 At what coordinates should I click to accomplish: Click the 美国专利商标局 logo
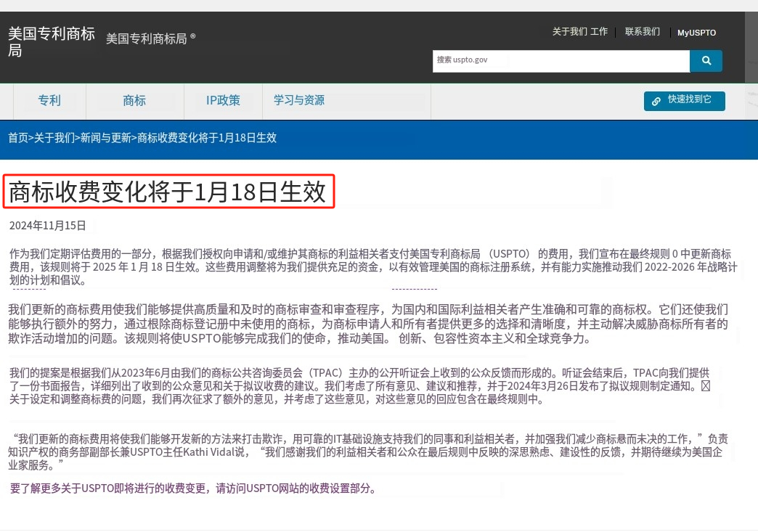pyautogui.click(x=51, y=40)
